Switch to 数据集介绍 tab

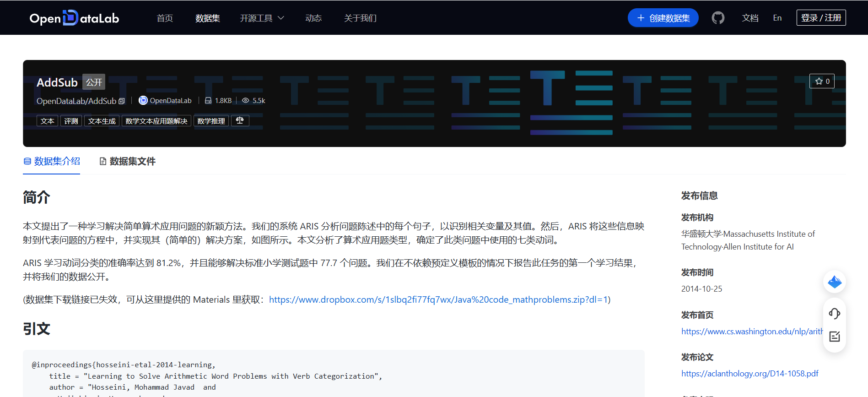click(52, 161)
